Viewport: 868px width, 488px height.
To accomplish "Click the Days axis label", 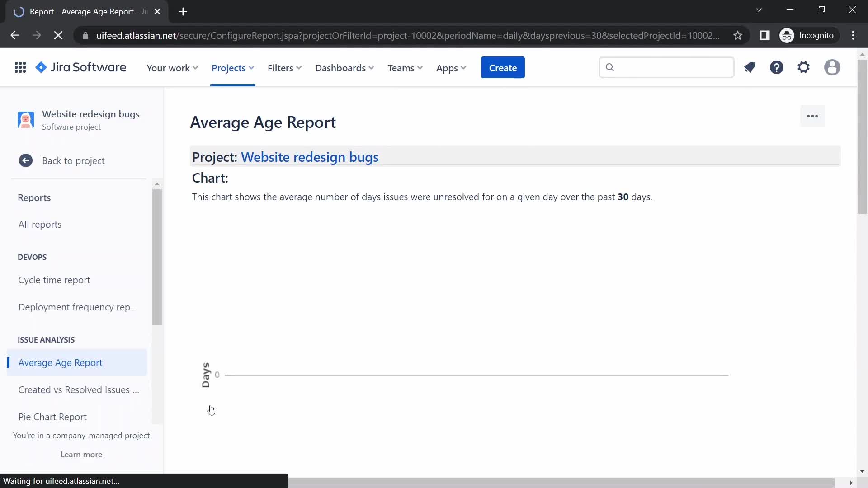I will click(206, 375).
